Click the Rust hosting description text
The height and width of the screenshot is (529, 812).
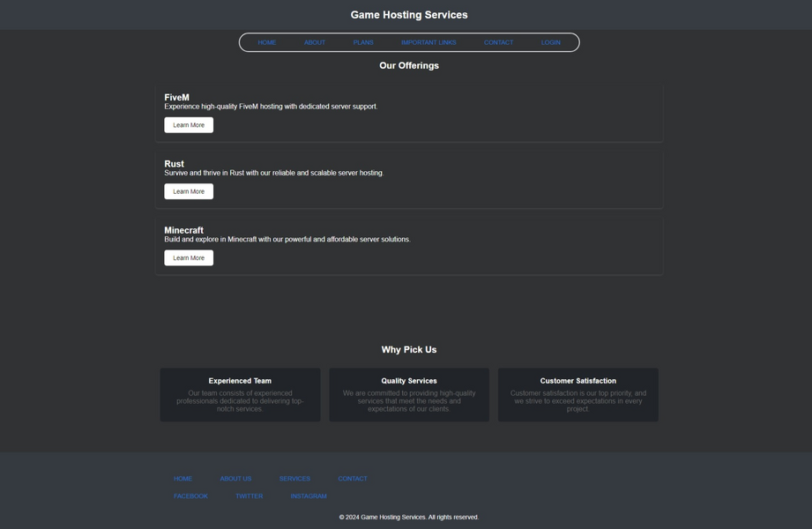point(274,173)
